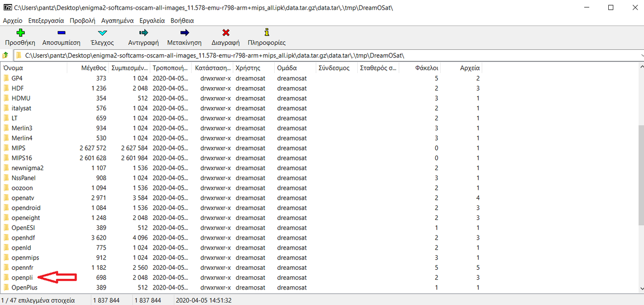
Task: Click the Copy arrow icon
Action: [143, 33]
